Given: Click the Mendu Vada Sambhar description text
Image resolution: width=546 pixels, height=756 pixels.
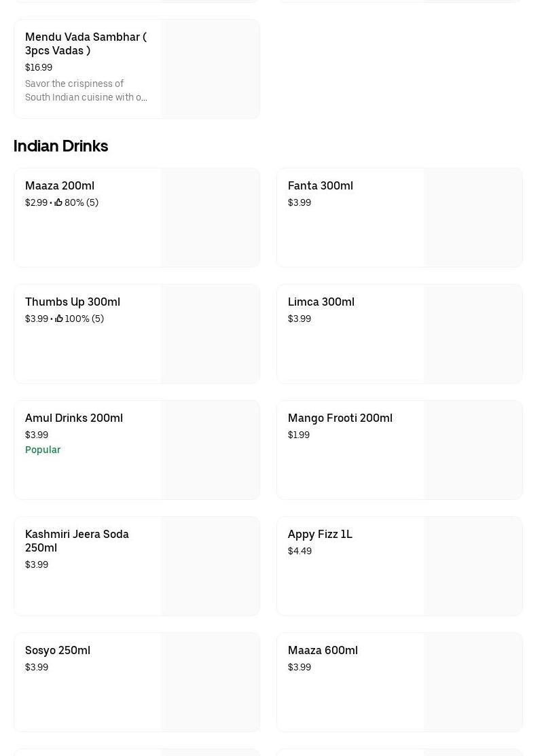Looking at the screenshot, I should click(x=86, y=90).
